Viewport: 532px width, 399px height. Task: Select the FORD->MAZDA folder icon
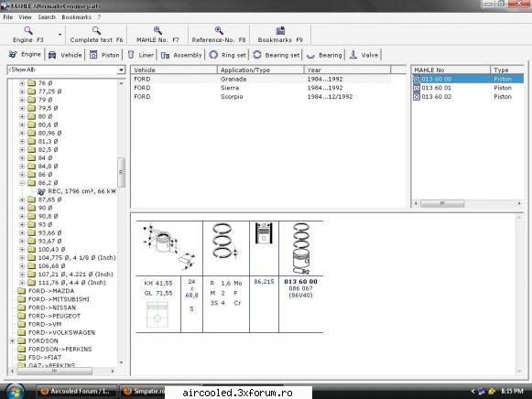point(21,291)
